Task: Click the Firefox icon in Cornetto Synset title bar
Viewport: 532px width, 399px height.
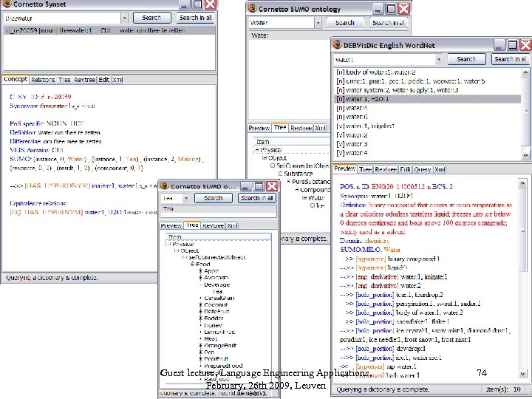Action: coord(7,4)
